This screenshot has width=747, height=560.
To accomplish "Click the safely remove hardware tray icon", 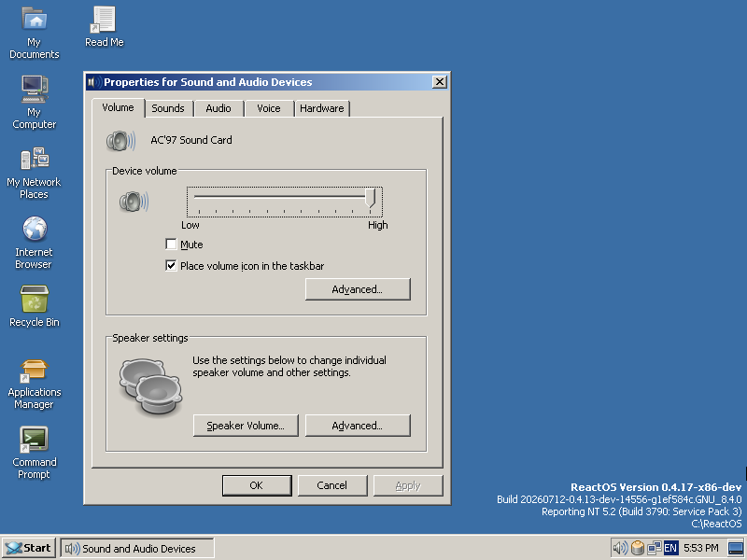I will click(638, 548).
